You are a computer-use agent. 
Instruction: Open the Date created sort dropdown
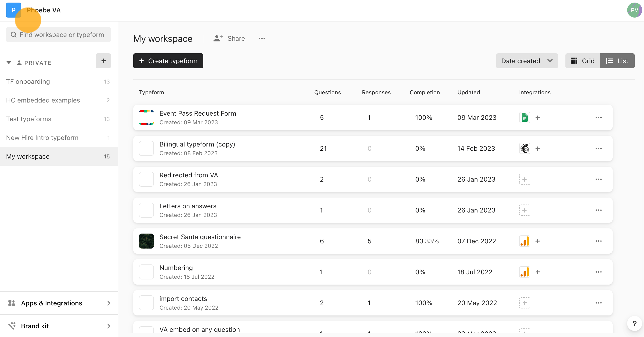pos(527,61)
